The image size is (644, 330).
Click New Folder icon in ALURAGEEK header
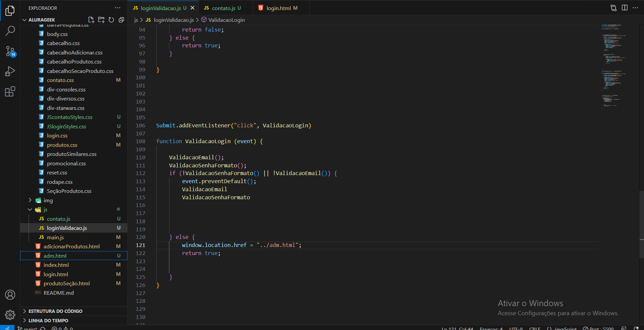click(x=101, y=20)
